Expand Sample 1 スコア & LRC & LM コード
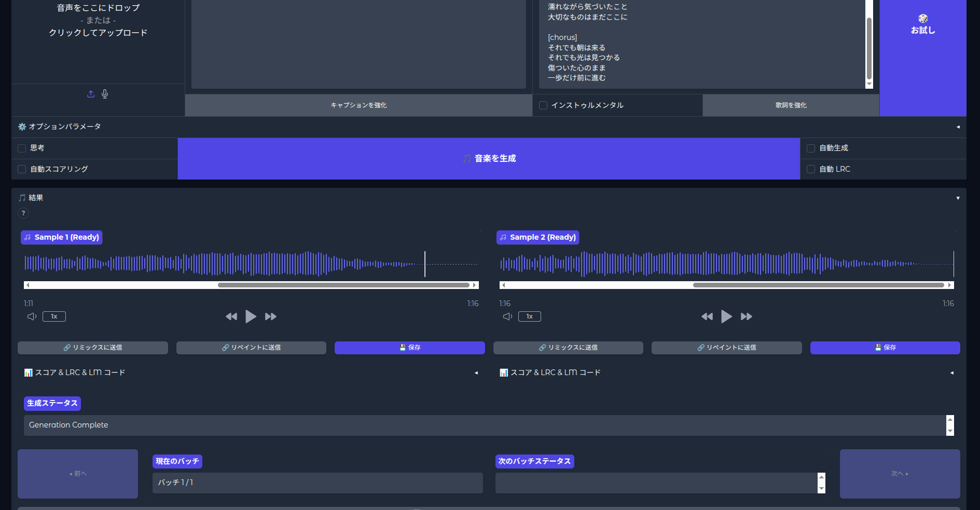Image resolution: width=980 pixels, height=510 pixels. point(251,373)
